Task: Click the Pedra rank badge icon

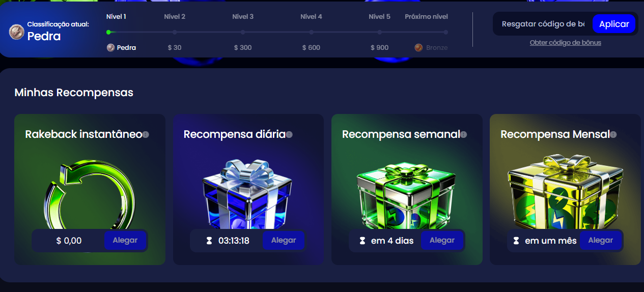Action: coord(17,32)
